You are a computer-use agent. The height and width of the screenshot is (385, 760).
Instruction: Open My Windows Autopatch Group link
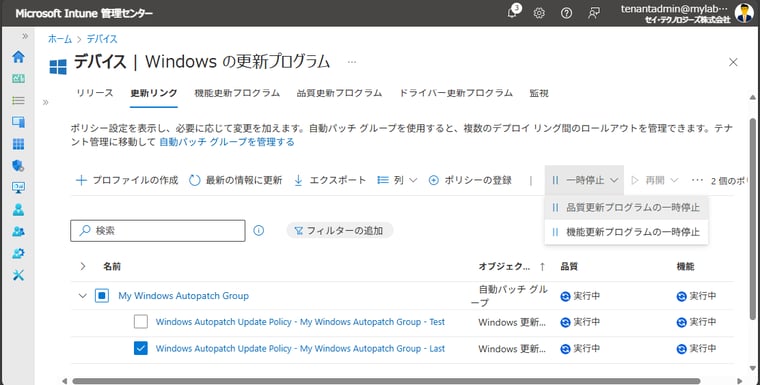pyautogui.click(x=184, y=296)
